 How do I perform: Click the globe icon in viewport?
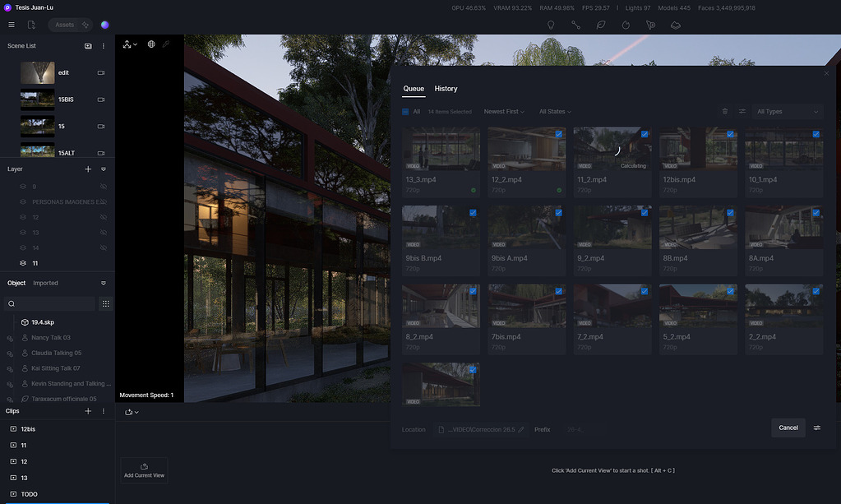click(151, 44)
